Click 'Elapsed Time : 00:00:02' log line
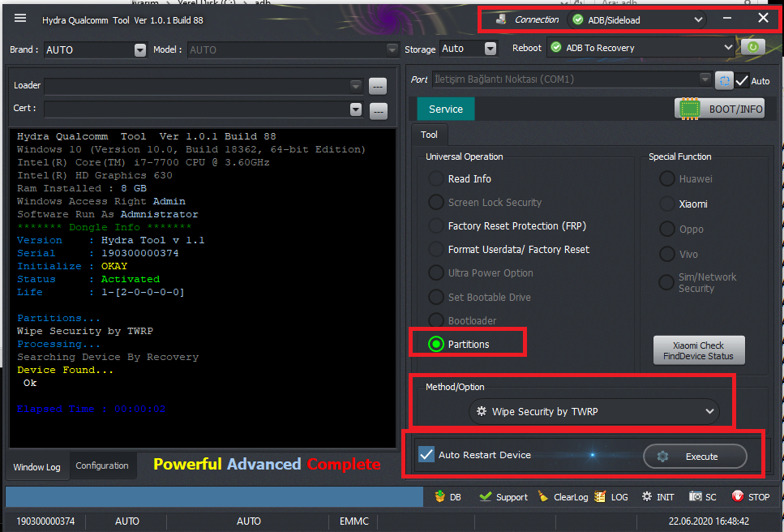The image size is (784, 532). click(91, 409)
